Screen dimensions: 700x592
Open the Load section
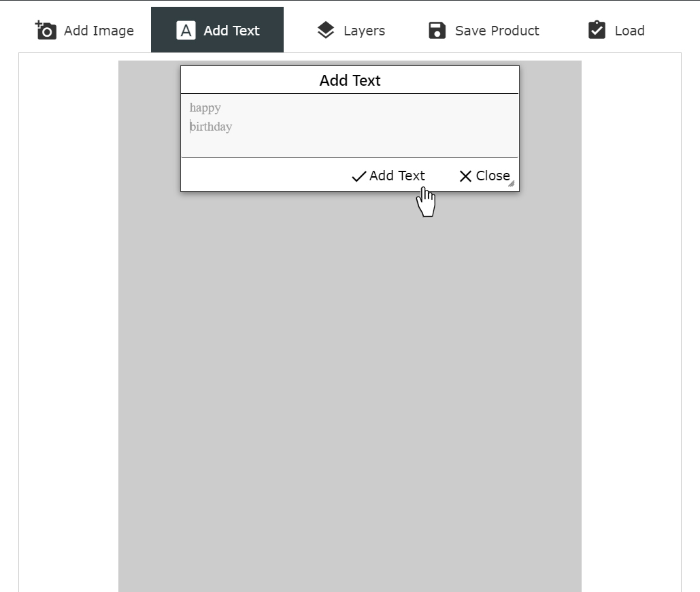[x=615, y=30]
